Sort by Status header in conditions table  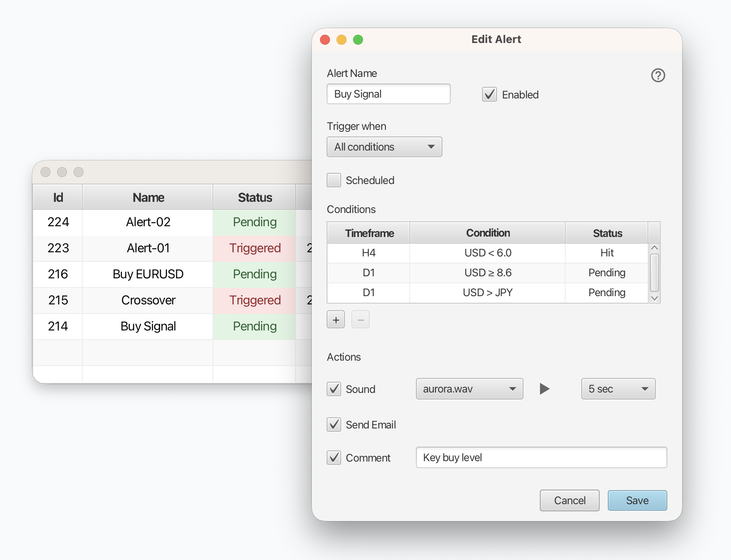click(x=607, y=233)
